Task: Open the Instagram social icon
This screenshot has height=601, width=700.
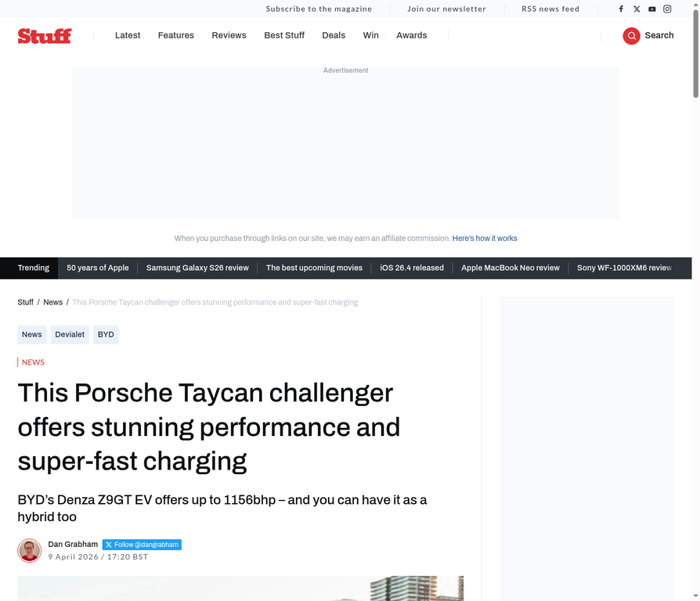Action: click(667, 9)
